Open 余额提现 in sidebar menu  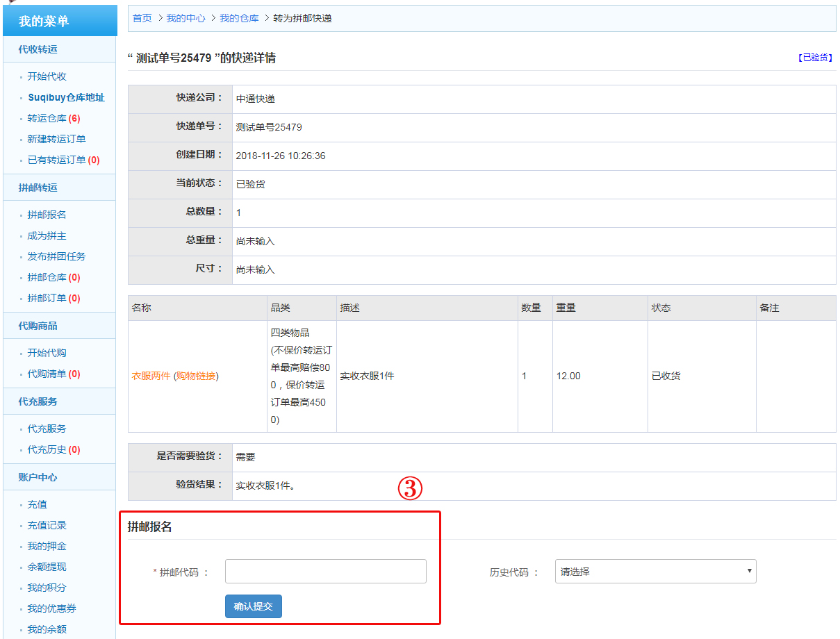(47, 567)
